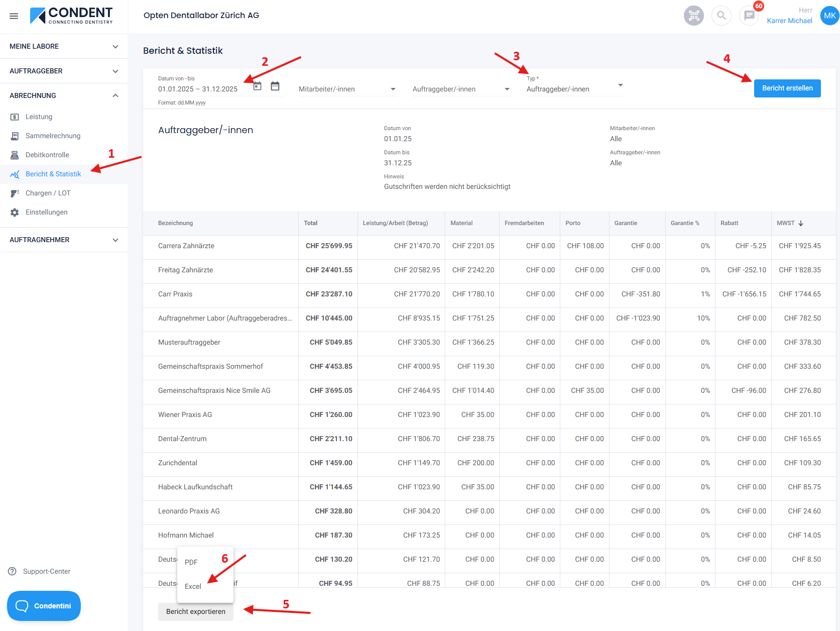Open the hamburger navigation menu
This screenshot has width=840, height=631.
14,16
